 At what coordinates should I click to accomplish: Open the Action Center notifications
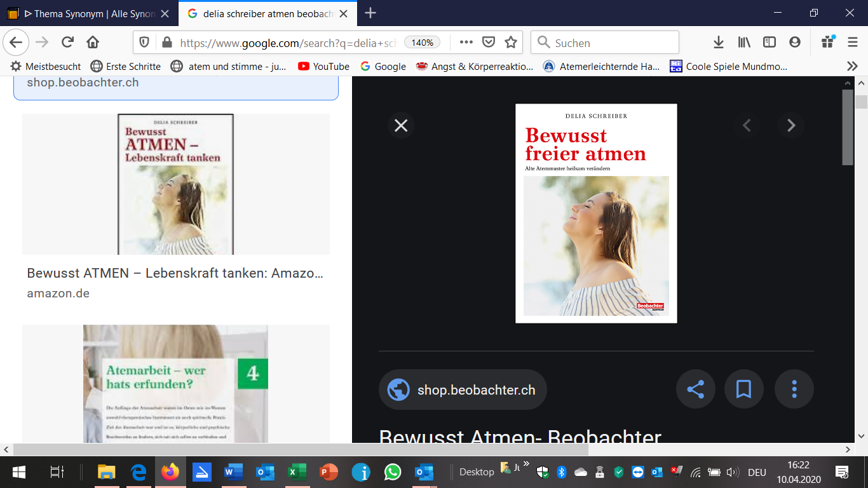click(x=843, y=472)
